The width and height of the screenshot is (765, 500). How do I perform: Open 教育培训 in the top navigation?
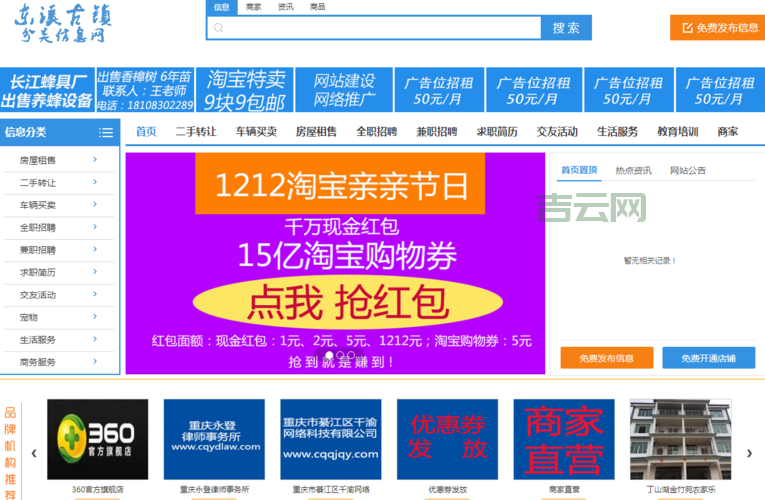(678, 132)
